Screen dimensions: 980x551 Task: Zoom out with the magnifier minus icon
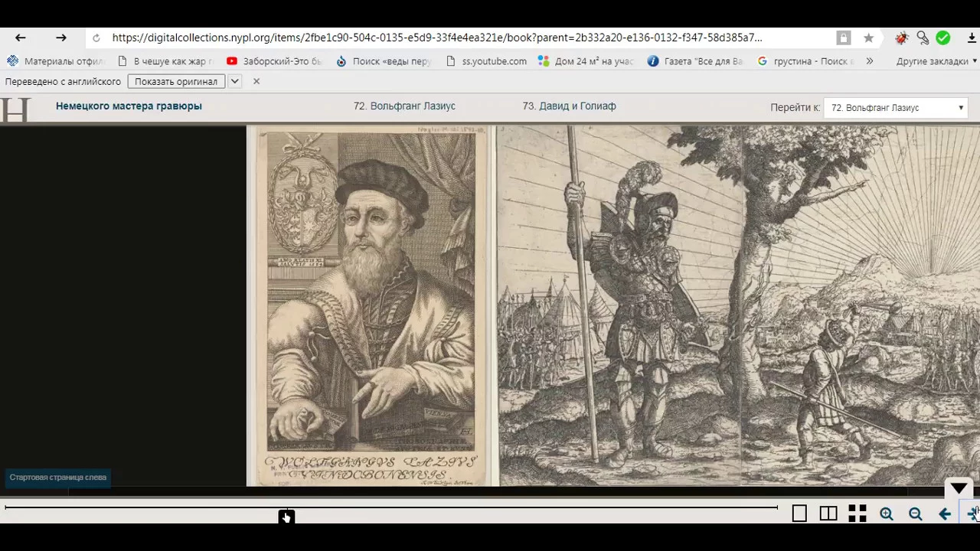click(x=916, y=514)
